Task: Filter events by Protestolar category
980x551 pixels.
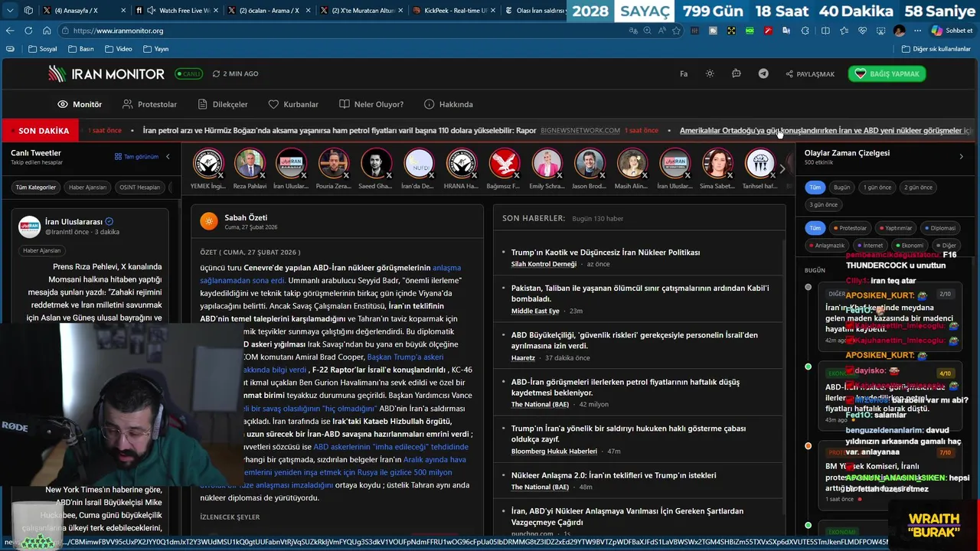Action: (850, 228)
